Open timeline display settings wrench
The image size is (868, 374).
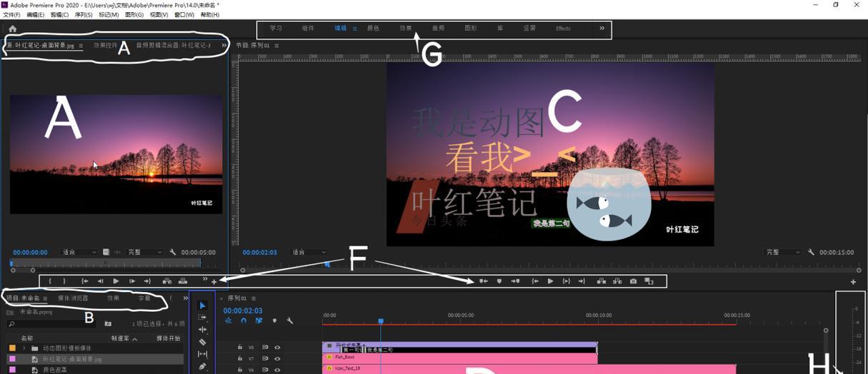coord(289,320)
